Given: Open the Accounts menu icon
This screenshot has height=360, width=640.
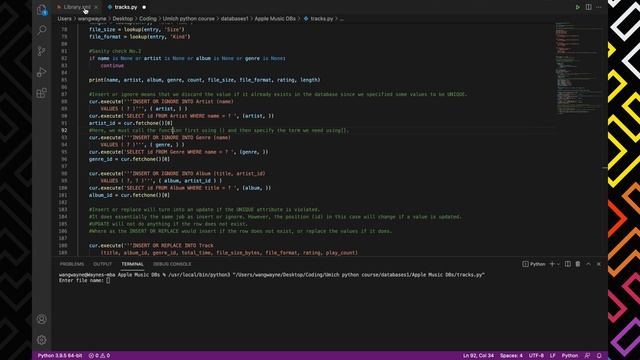Looking at the screenshot, I should 42,319.
